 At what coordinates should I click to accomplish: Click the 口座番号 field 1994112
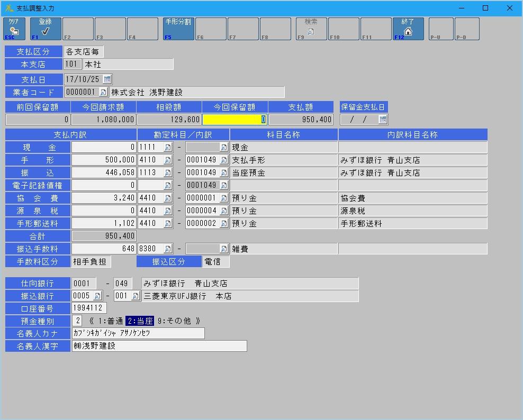click(x=89, y=308)
